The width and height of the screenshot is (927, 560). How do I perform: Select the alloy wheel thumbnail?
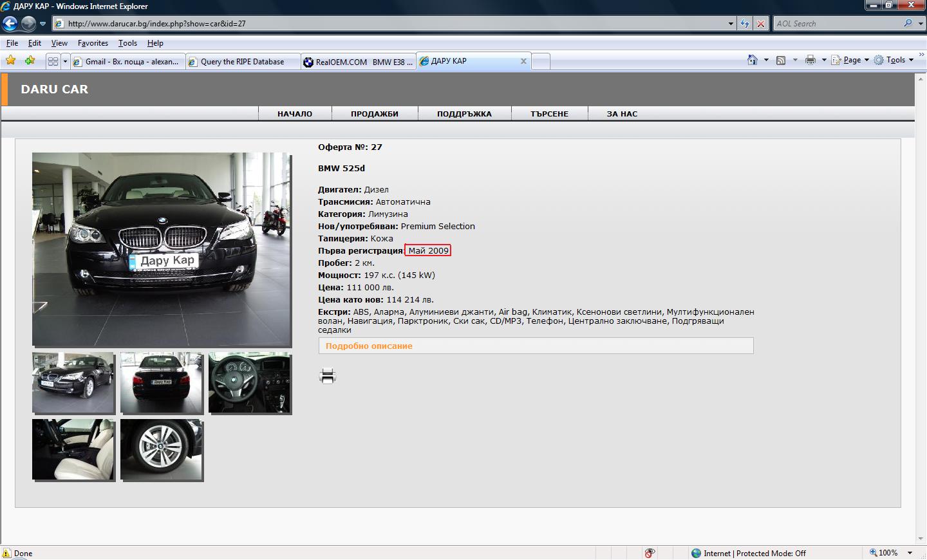pos(161,449)
